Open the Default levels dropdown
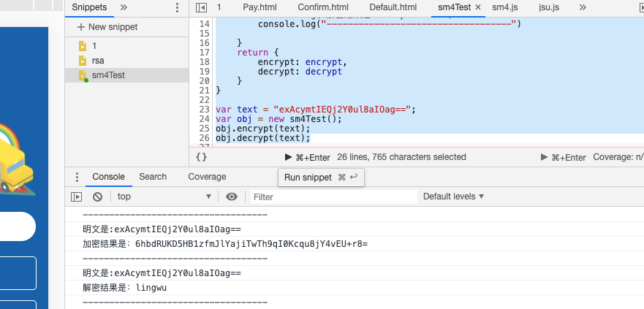 click(x=453, y=197)
